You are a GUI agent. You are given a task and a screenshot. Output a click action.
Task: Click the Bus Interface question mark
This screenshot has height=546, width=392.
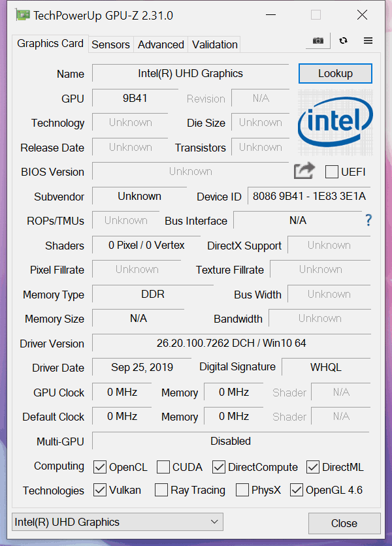[368, 220]
